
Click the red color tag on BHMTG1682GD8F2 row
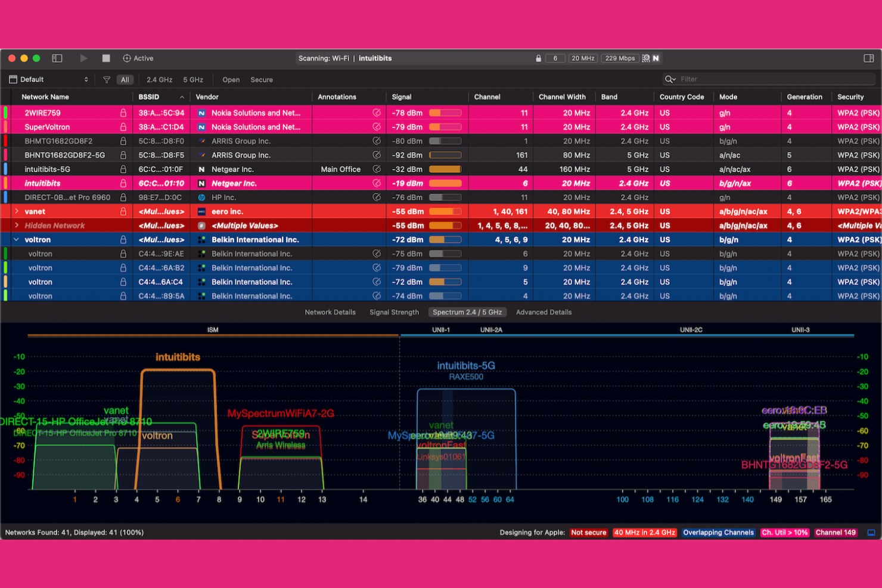pos(5,141)
